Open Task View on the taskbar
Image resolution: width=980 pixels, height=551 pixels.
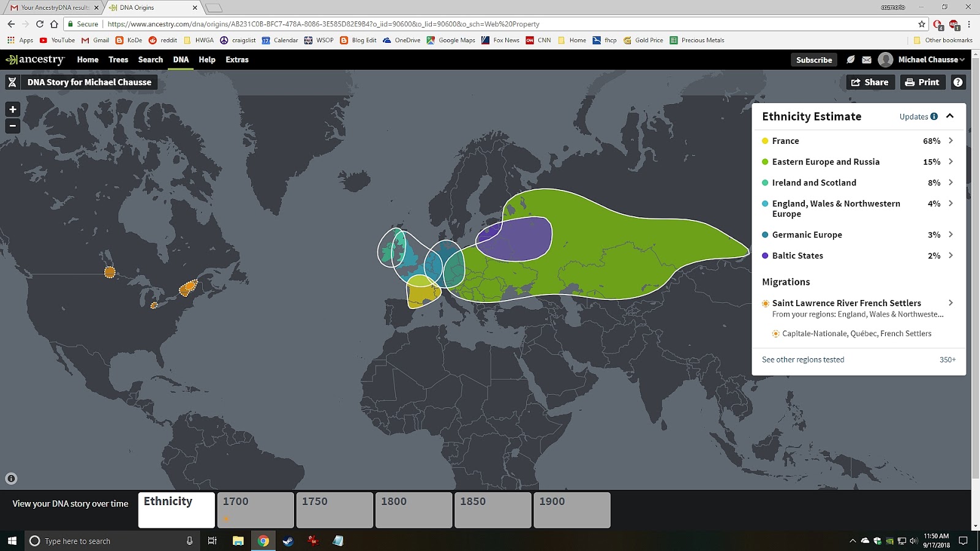click(x=213, y=541)
